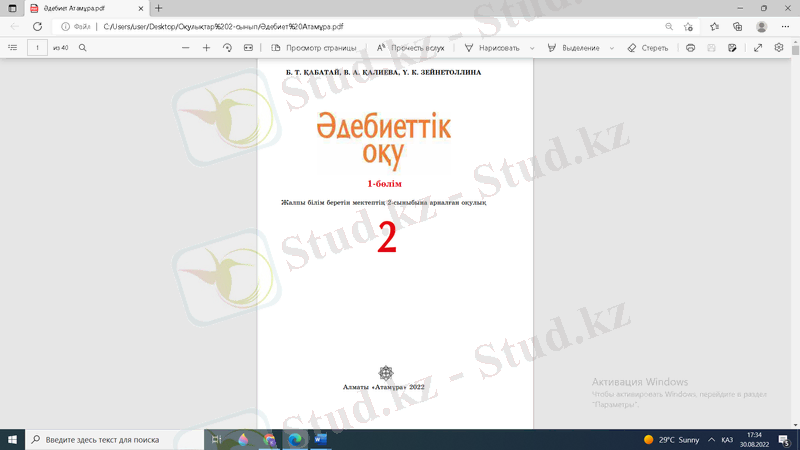Viewport: 800px width, 450px height.
Task: Toggle Просмотр страницы page view
Action: (313, 47)
